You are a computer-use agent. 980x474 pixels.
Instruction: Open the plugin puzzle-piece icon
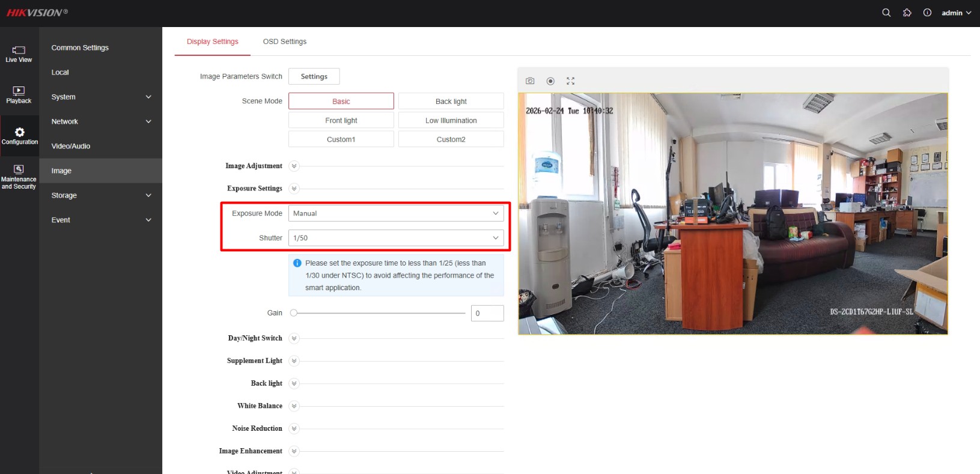click(x=907, y=13)
